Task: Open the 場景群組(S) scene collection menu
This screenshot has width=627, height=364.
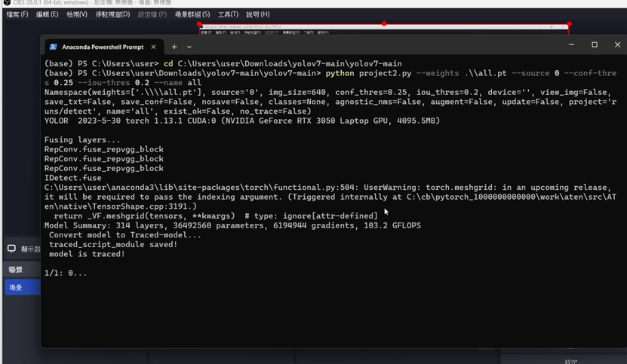Action: click(192, 14)
